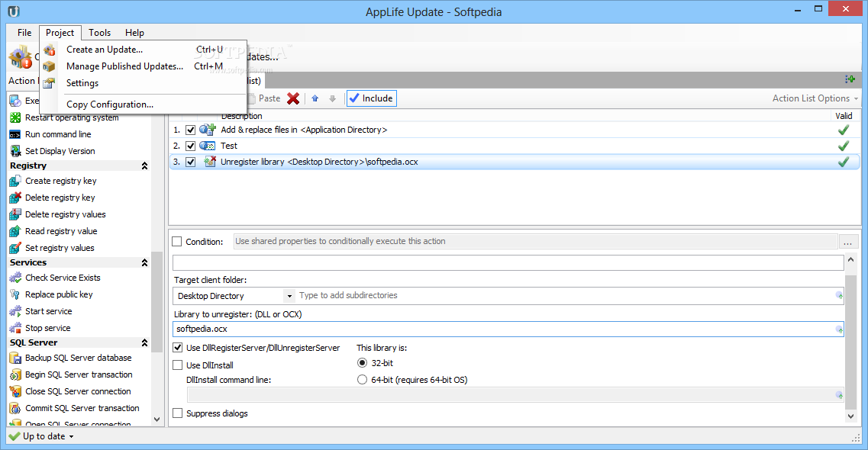Enable the Condition checkbox
The width and height of the screenshot is (868, 450).
coord(177,242)
